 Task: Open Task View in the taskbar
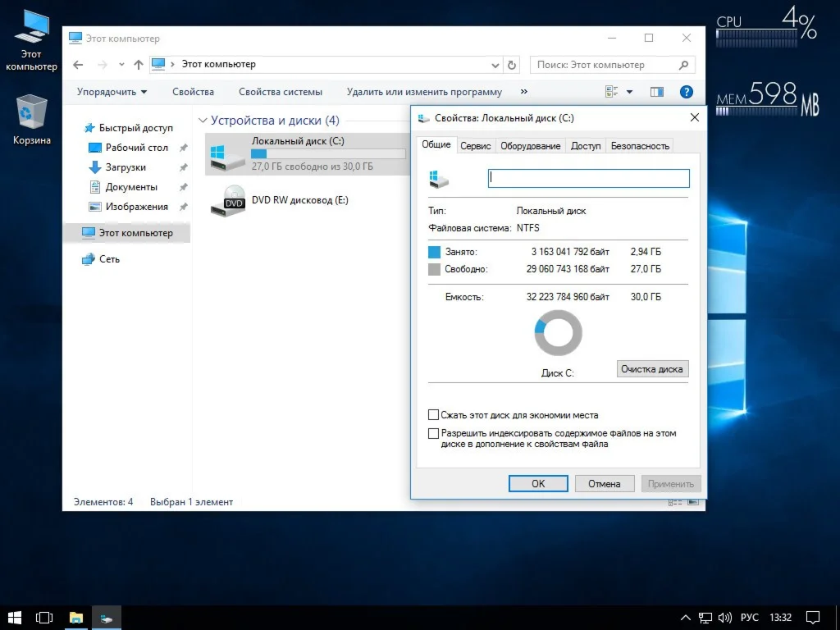point(44,617)
